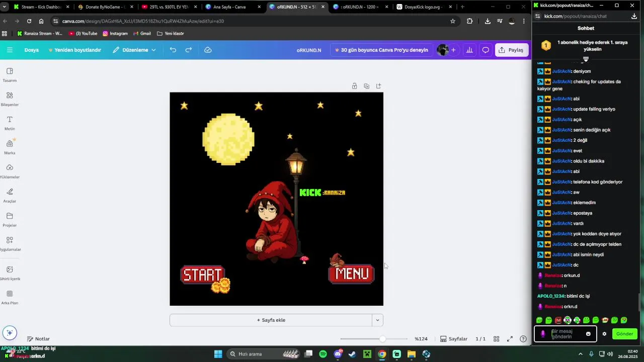
Task: Switch to the 29TL vs. 930TL YouTube tab
Action: tap(169, 7)
